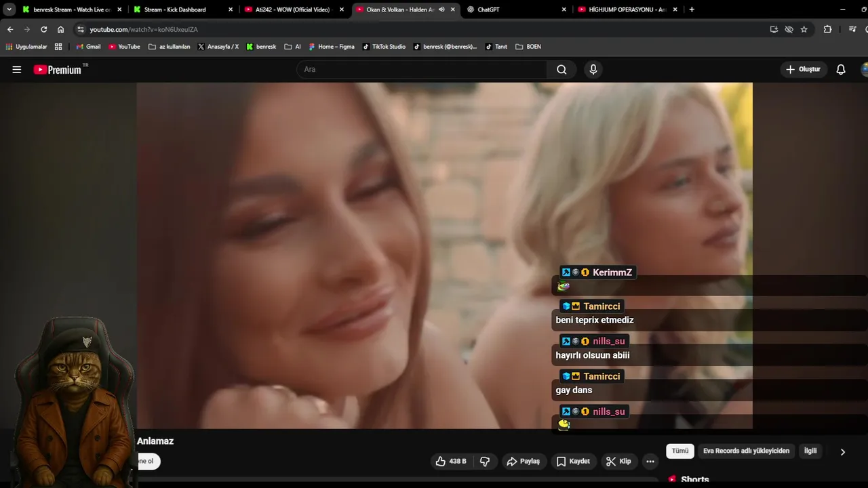Click the video player area

coord(444,256)
